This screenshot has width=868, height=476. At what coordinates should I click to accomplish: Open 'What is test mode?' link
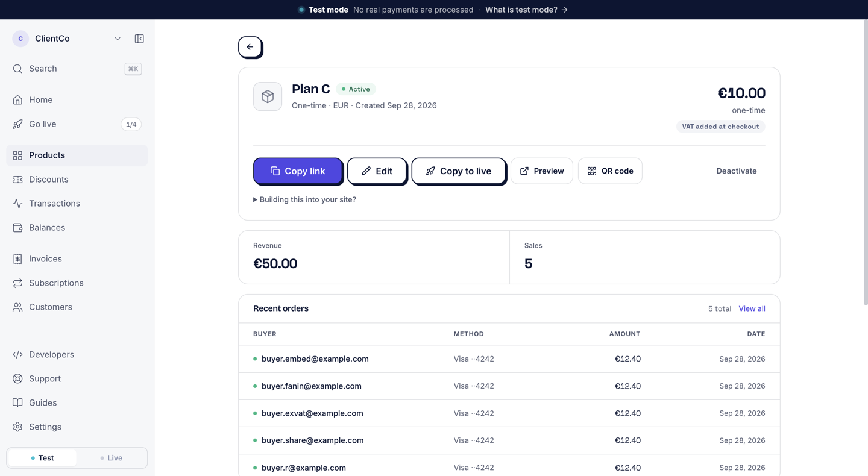pyautogui.click(x=527, y=10)
